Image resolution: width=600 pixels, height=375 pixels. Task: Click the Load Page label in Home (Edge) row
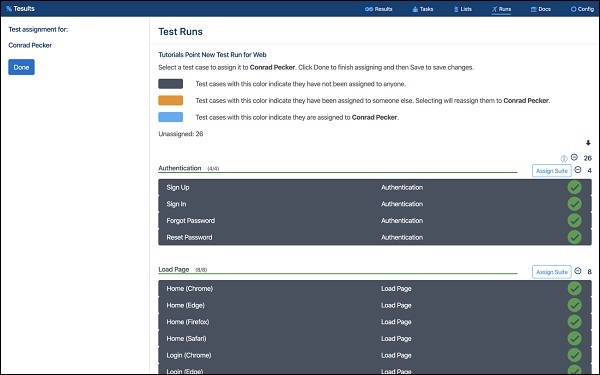(396, 305)
